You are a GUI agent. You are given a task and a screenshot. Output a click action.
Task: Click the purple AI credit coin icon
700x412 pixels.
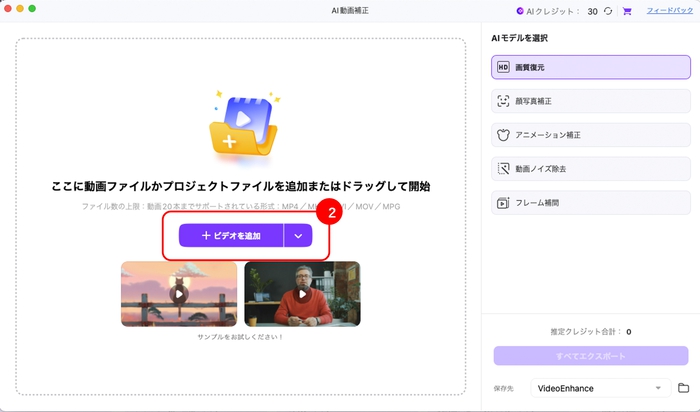tap(520, 11)
